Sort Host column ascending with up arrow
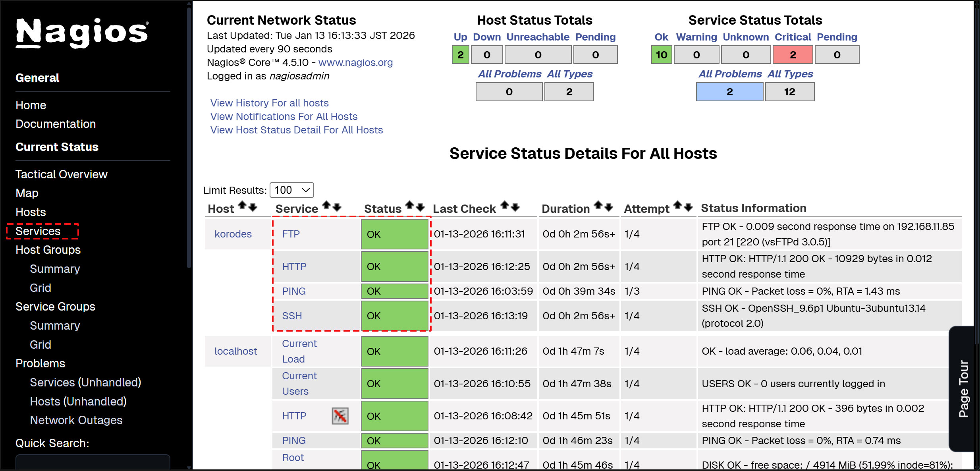Image resolution: width=980 pixels, height=471 pixels. pyautogui.click(x=242, y=206)
